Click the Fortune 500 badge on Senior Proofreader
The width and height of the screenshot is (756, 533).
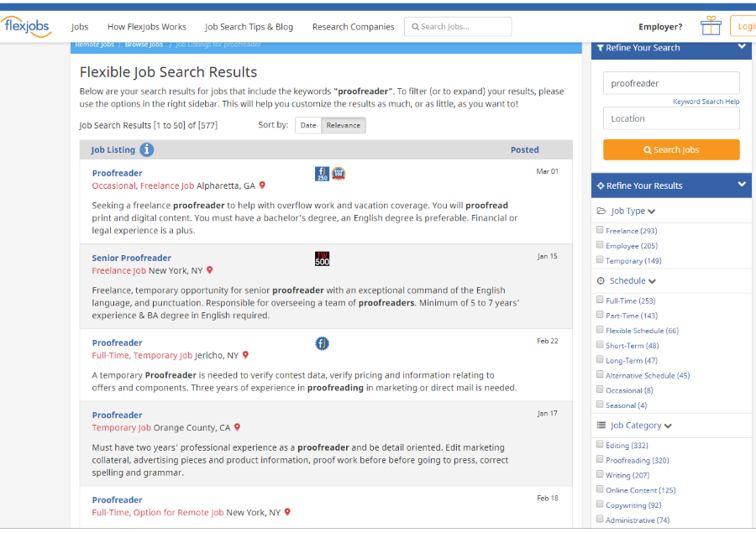(x=322, y=259)
